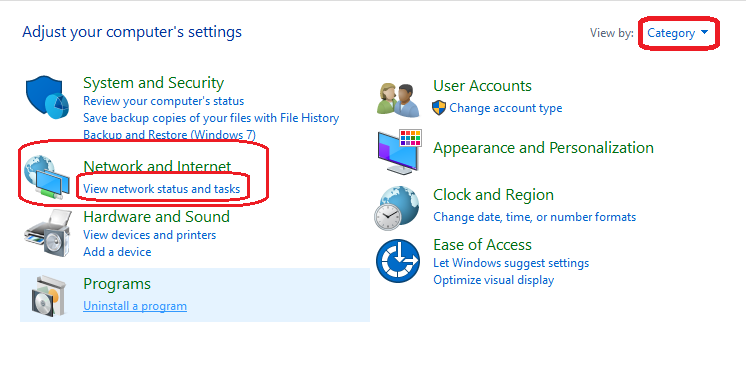Choose Change account type
The width and height of the screenshot is (746, 366).
[x=506, y=108]
